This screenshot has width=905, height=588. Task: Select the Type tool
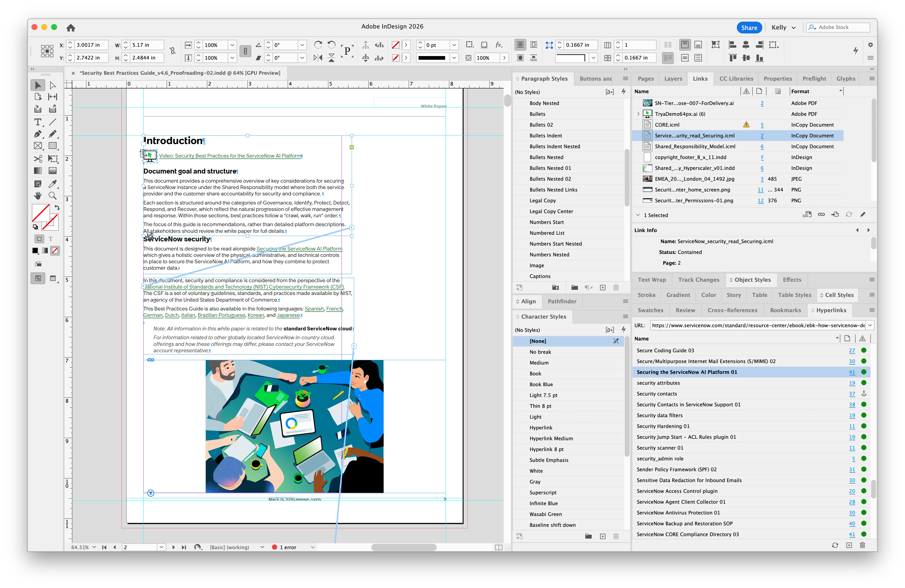(38, 122)
